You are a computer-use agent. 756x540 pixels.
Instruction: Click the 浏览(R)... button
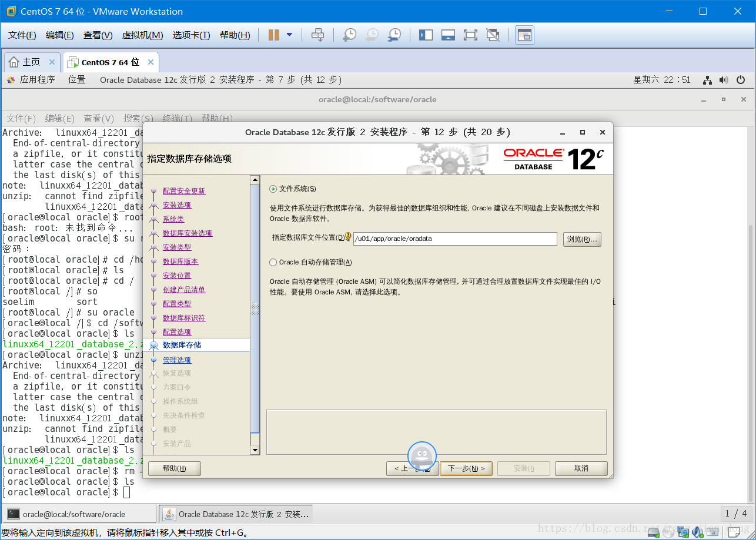[x=582, y=239]
